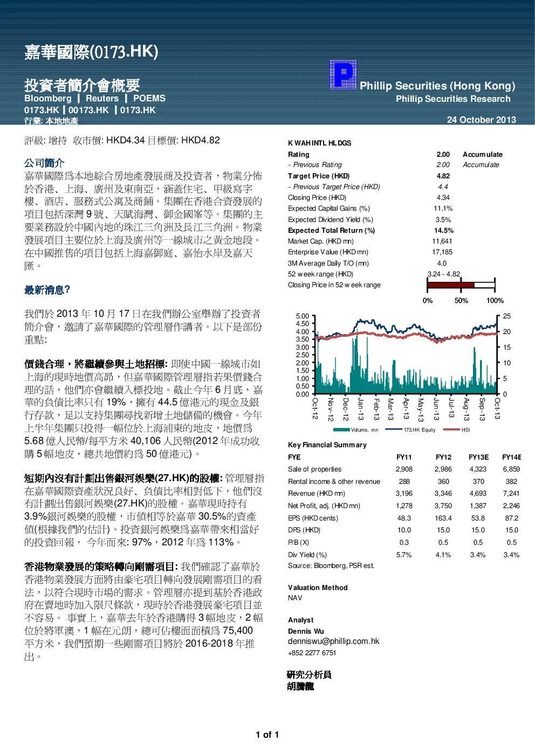Click the Expected Total Return value 14.5%

444,231
